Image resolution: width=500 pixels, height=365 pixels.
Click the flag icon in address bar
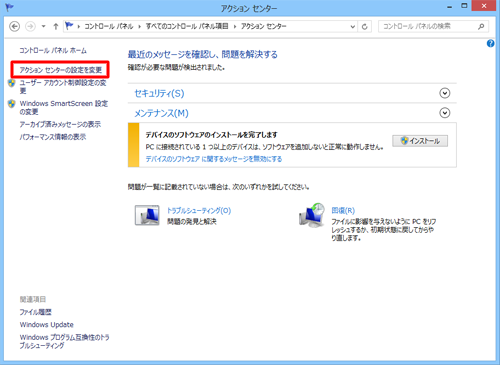click(69, 26)
